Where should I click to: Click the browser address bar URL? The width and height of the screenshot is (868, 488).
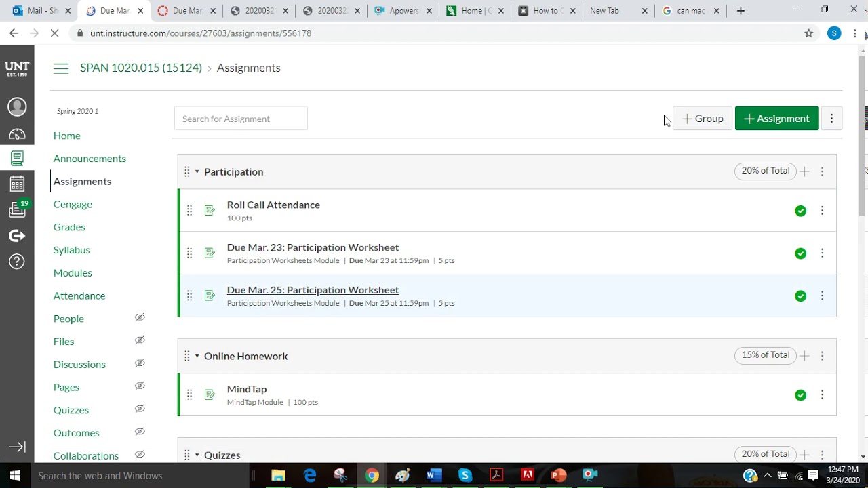(x=201, y=33)
